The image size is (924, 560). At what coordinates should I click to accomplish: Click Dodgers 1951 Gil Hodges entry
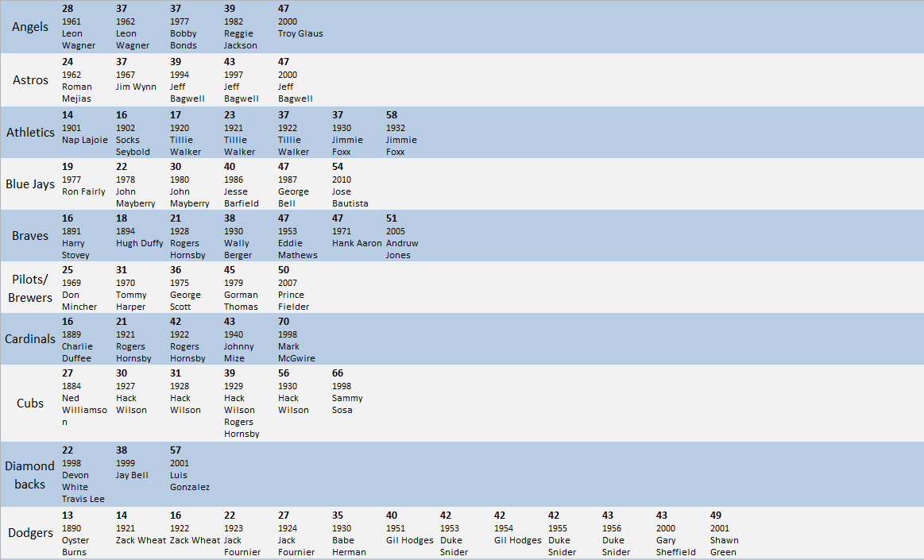coord(409,528)
